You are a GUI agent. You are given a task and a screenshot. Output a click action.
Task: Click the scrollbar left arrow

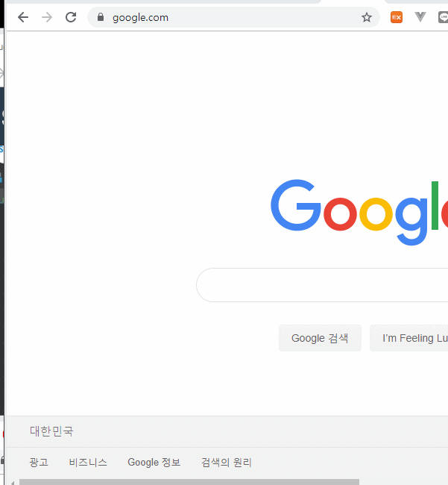pyautogui.click(x=13, y=483)
